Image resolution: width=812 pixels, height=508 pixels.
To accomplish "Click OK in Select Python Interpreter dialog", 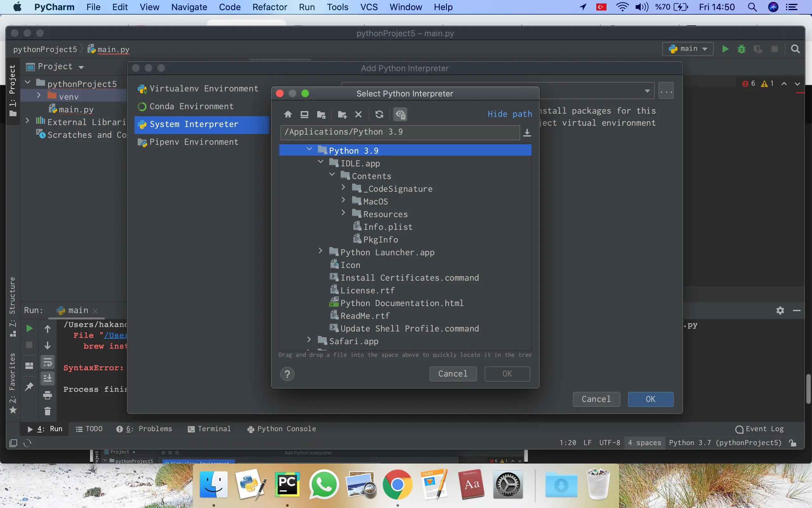I will click(507, 374).
